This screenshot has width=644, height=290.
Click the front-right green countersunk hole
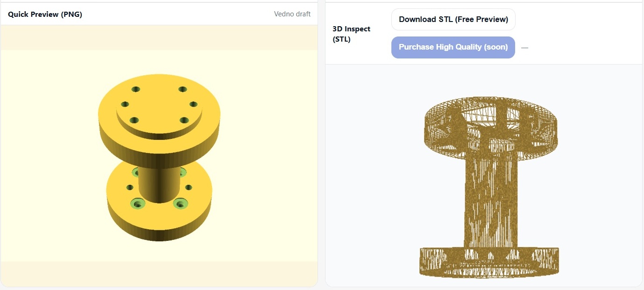[180, 203]
